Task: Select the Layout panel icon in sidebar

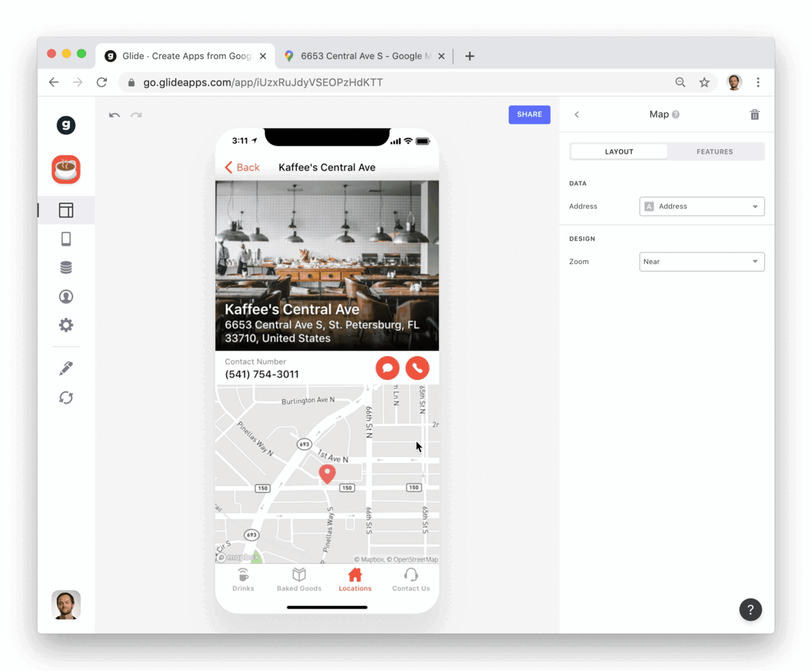Action: tap(66, 210)
